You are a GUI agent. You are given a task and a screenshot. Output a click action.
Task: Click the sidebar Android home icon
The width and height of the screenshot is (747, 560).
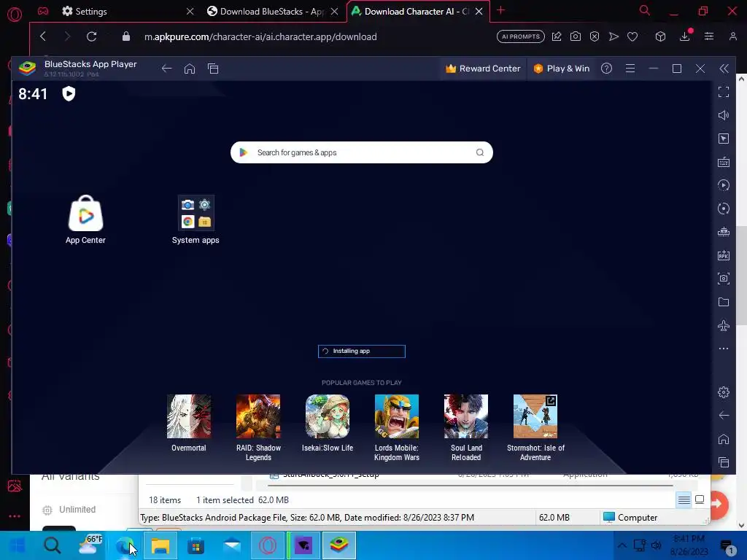coord(724,438)
